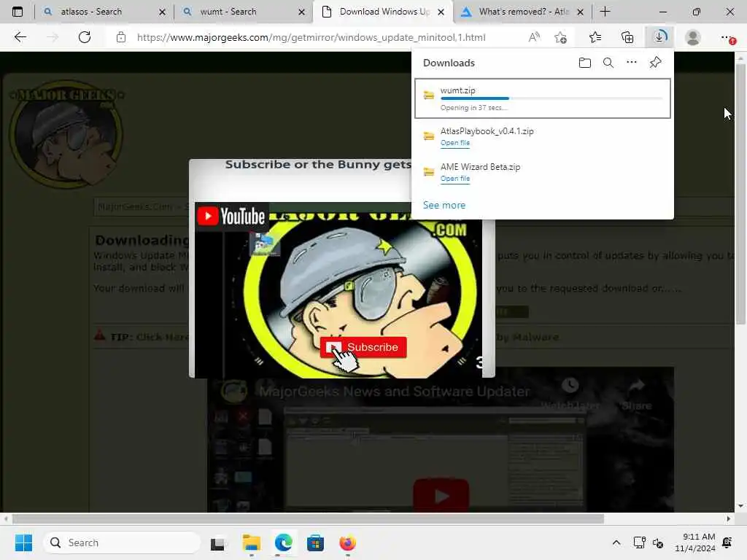Open the Windows Start menu
This screenshot has height=560, width=747.
23,542
